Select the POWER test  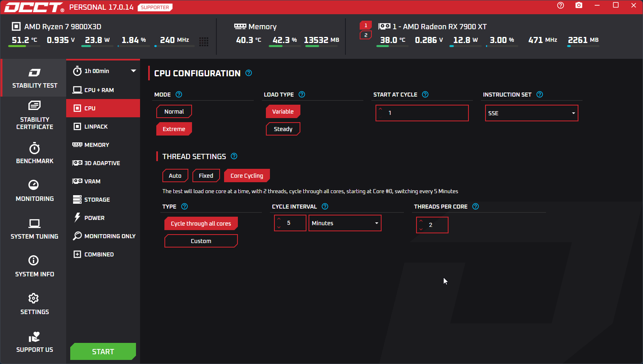(x=103, y=218)
